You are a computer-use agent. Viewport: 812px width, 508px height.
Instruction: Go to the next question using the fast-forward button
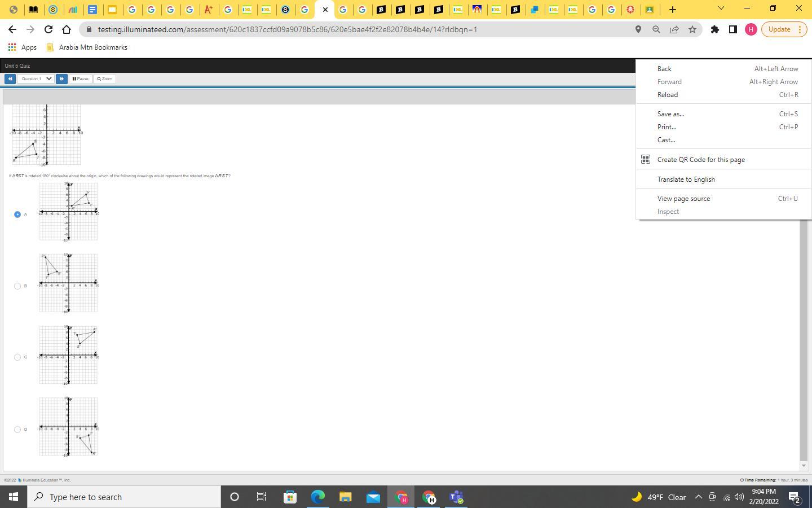click(x=61, y=79)
